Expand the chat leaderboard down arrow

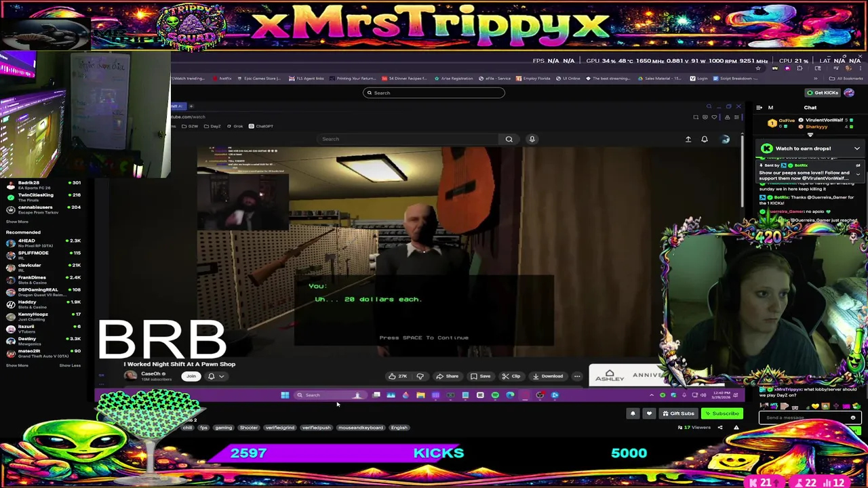810,135
